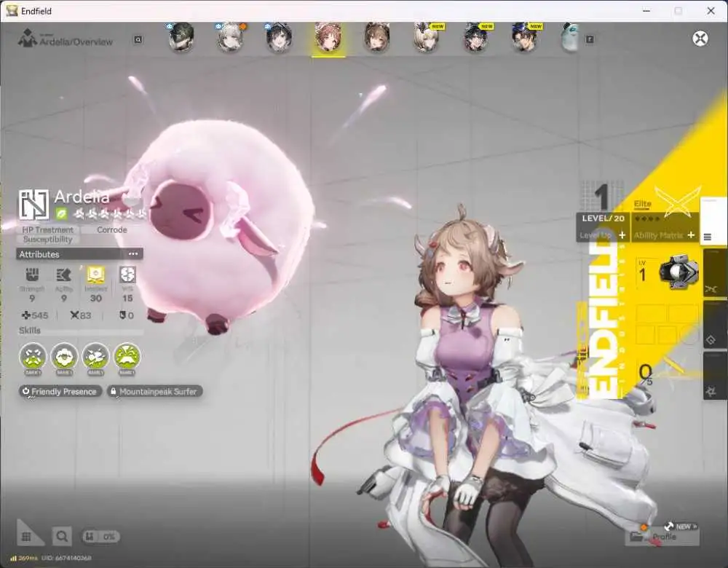Select the Agility attribute icon
This screenshot has width=728, height=568.
[63, 275]
